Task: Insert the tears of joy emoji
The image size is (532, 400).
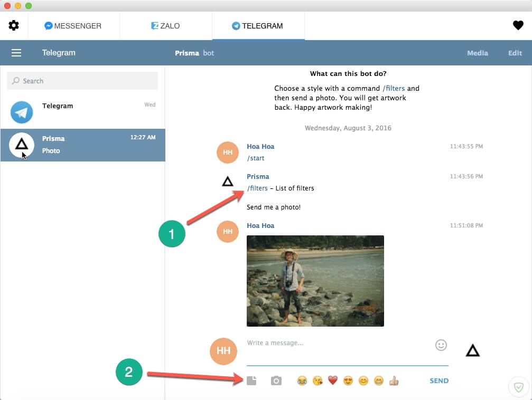Action: pyautogui.click(x=302, y=380)
